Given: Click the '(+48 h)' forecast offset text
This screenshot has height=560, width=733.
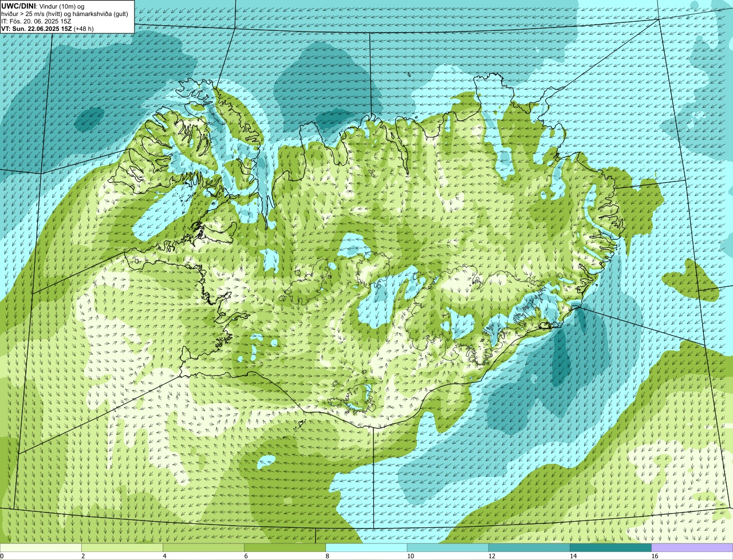Looking at the screenshot, I should click(x=84, y=29).
